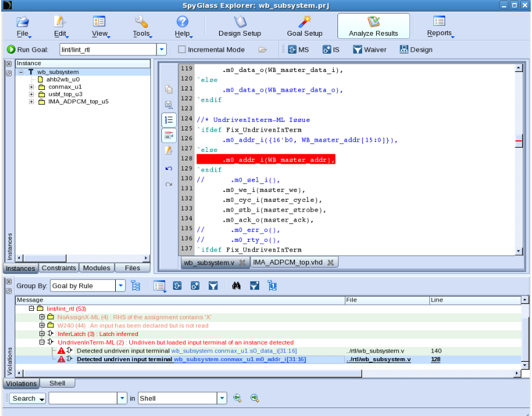The width and height of the screenshot is (532, 416).
Task: Open the IS incremental schematic icon
Action: (x=326, y=49)
